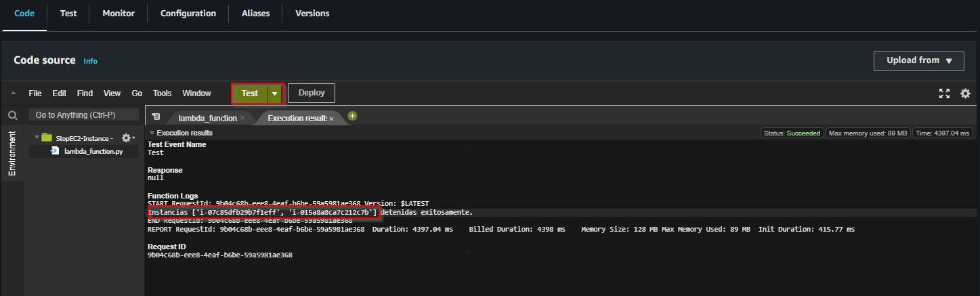Open the Test button dropdown arrow

pyautogui.click(x=275, y=93)
